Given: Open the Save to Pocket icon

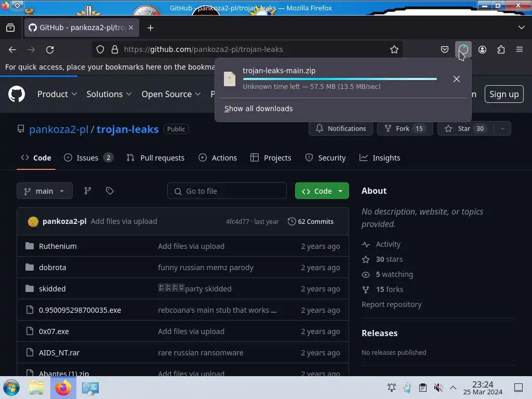Looking at the screenshot, I should (x=445, y=49).
